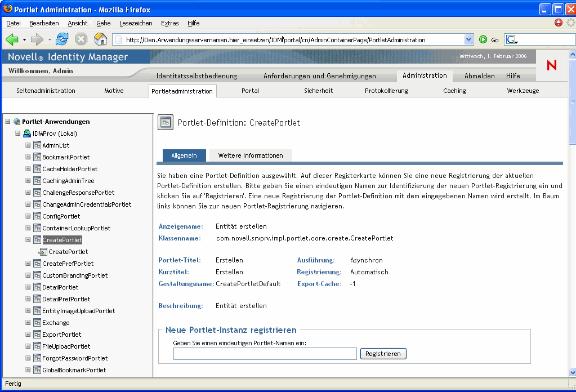Open the Seitenadministration tab

pyautogui.click(x=46, y=91)
